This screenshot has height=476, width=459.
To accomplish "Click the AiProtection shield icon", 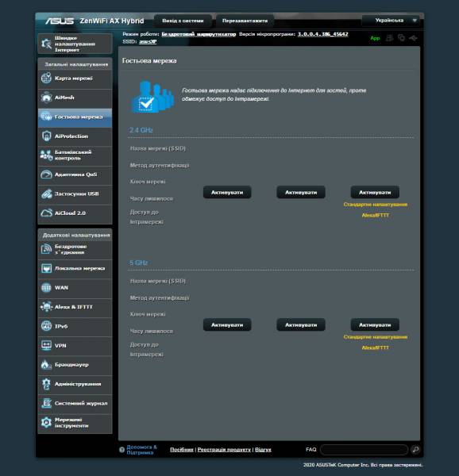I will pyautogui.click(x=46, y=136).
